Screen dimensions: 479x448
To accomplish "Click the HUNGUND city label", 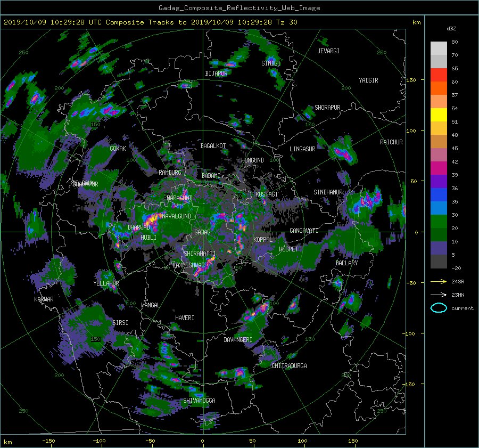I will (x=252, y=160).
